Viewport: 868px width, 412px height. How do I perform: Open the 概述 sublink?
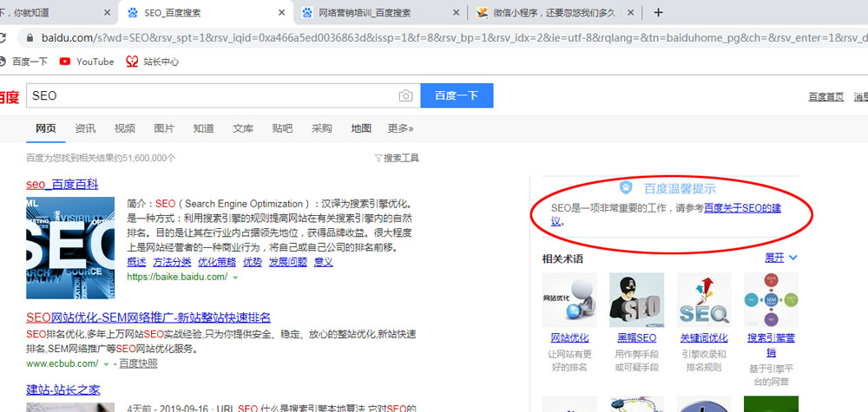(x=136, y=262)
